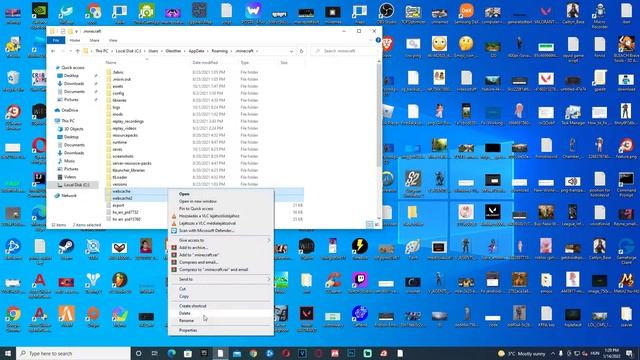The width and height of the screenshot is (640, 360).
Task: Select the versions folder row
Action: tap(204, 184)
